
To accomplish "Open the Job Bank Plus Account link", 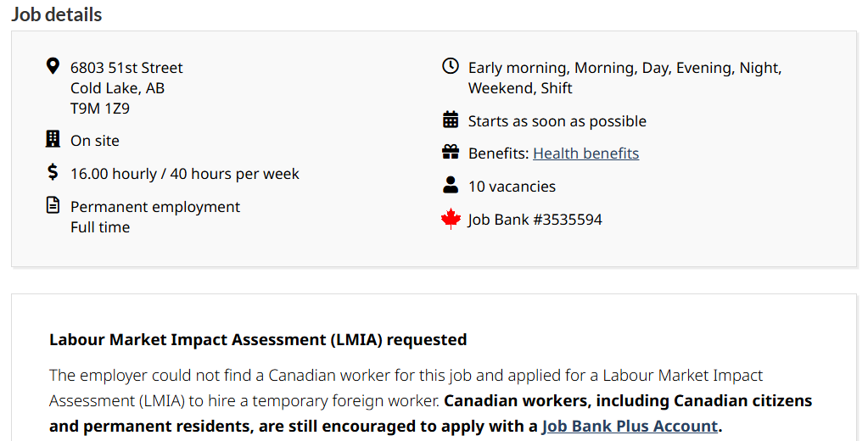I will tap(630, 426).
